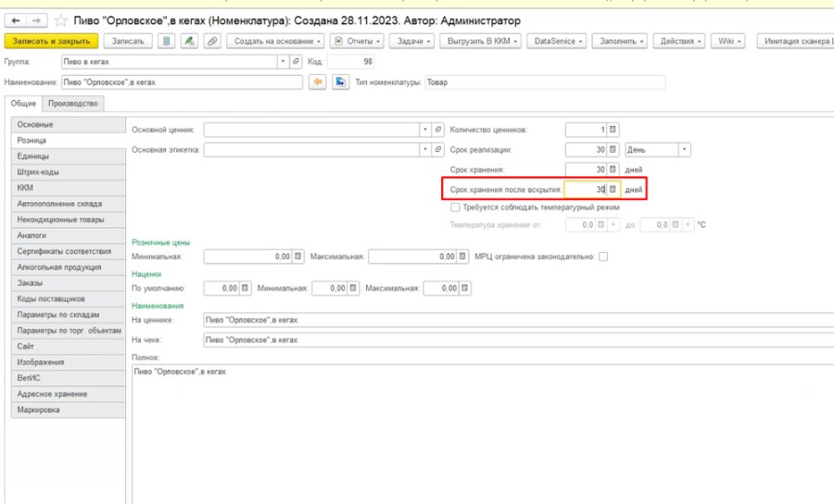Go back with the left arrow button
834x504 pixels.
click(x=16, y=20)
